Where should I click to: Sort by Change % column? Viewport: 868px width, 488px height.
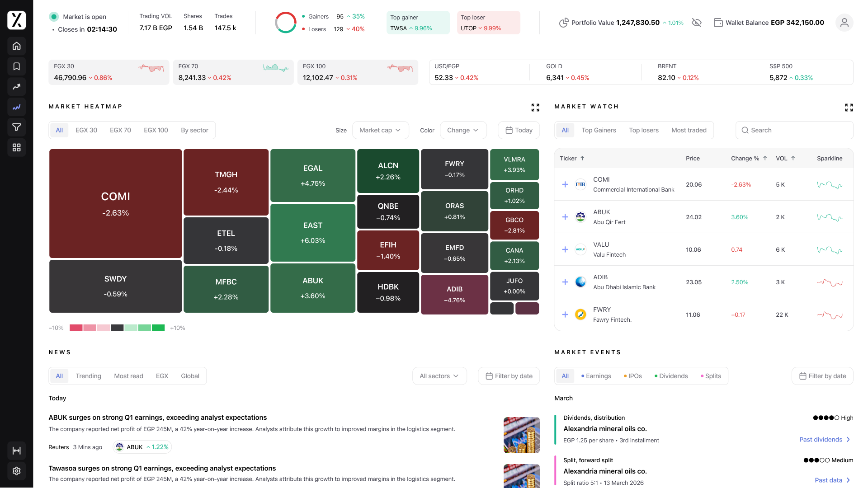(x=749, y=158)
